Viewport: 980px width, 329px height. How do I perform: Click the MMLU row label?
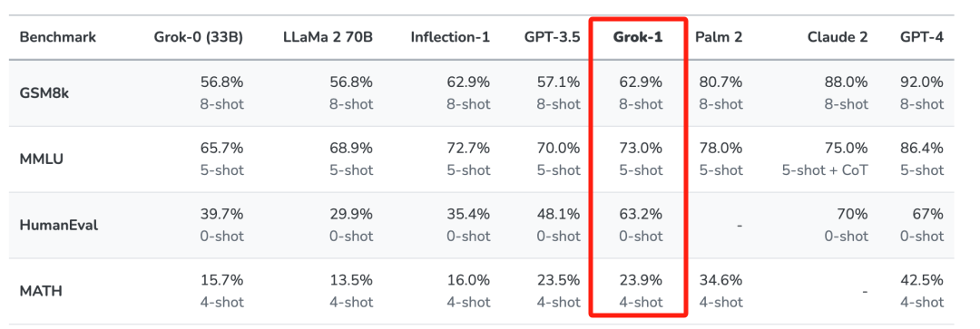click(x=40, y=160)
